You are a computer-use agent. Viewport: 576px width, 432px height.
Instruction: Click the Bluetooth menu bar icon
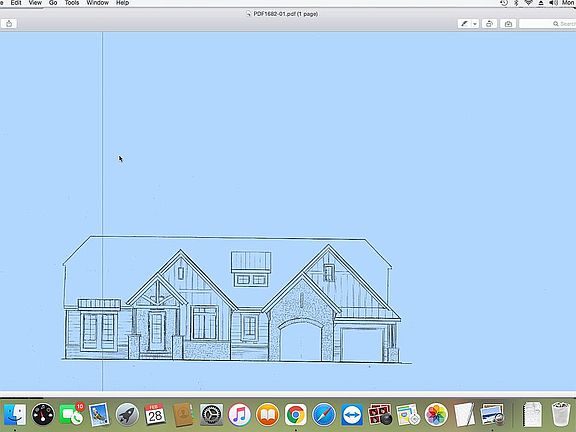pyautogui.click(x=516, y=3)
